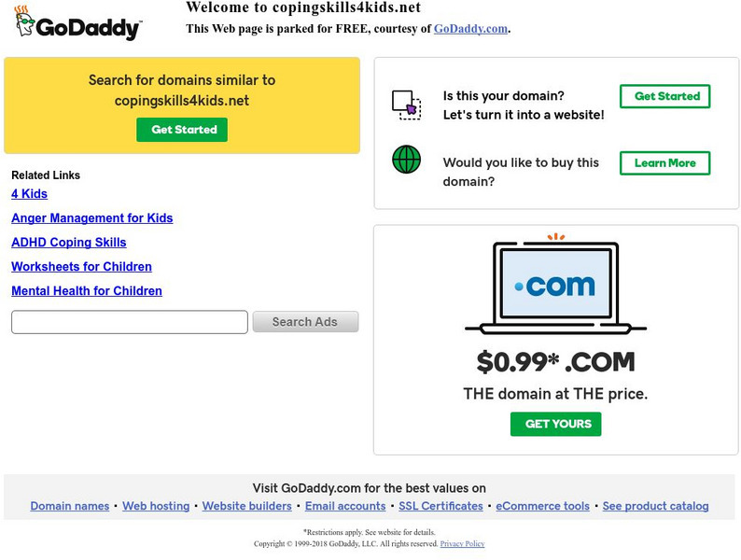Open SSL Certificates footer link

(440, 506)
